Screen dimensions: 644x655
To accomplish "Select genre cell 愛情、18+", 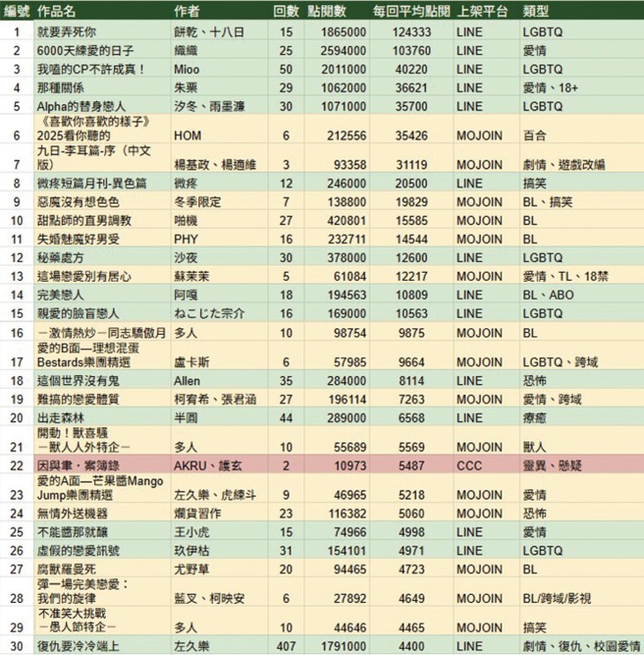I will click(x=551, y=88).
